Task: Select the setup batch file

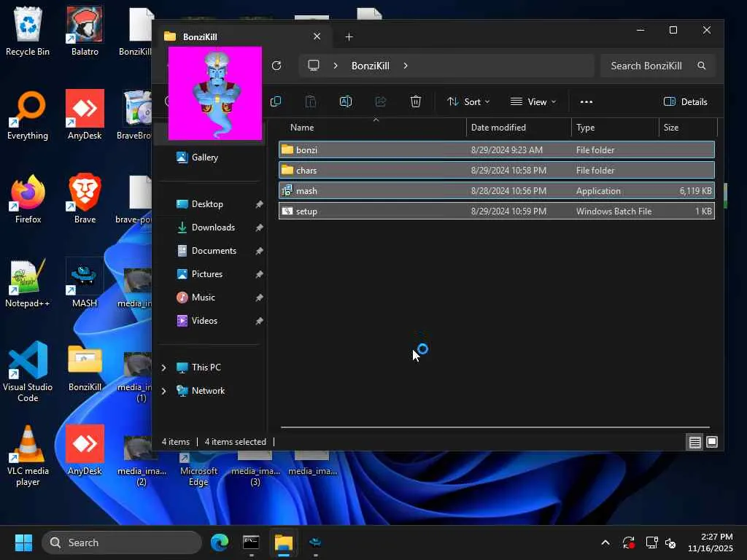Action: coord(496,211)
